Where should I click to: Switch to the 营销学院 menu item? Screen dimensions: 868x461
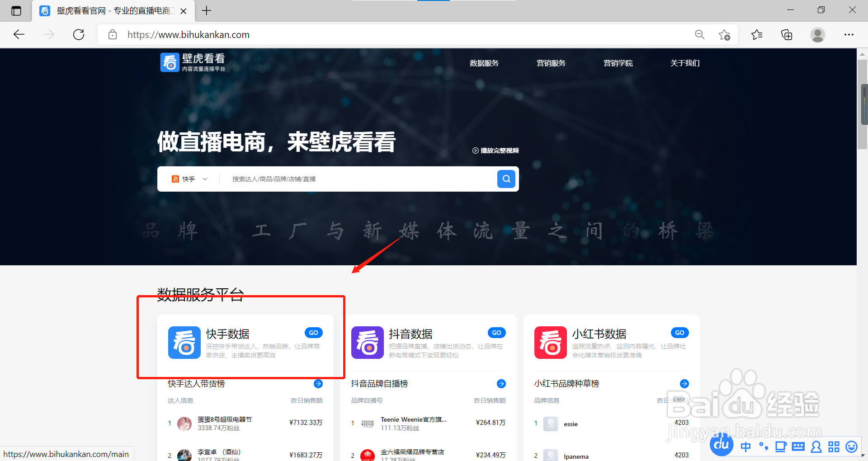pyautogui.click(x=618, y=63)
